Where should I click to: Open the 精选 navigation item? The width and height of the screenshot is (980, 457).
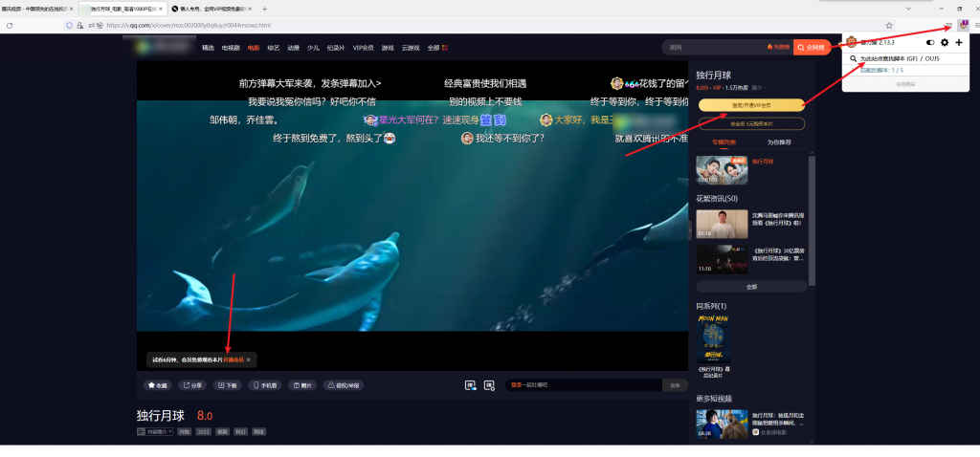click(x=208, y=48)
